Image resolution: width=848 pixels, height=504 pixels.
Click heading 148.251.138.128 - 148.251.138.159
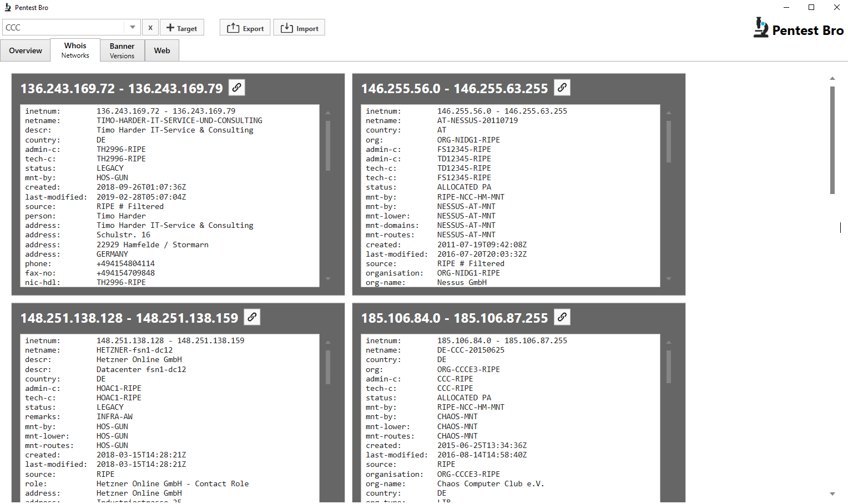129,318
